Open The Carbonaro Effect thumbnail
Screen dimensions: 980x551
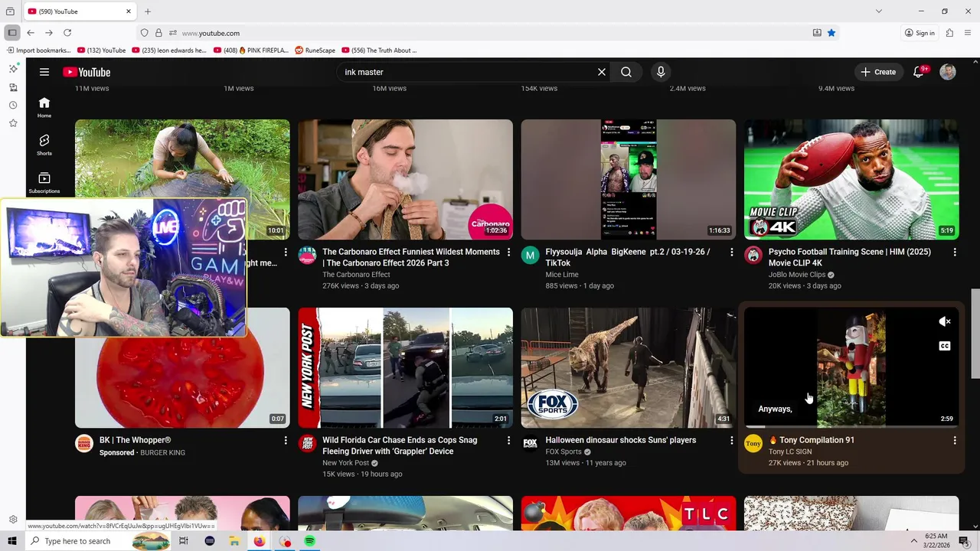click(x=405, y=179)
